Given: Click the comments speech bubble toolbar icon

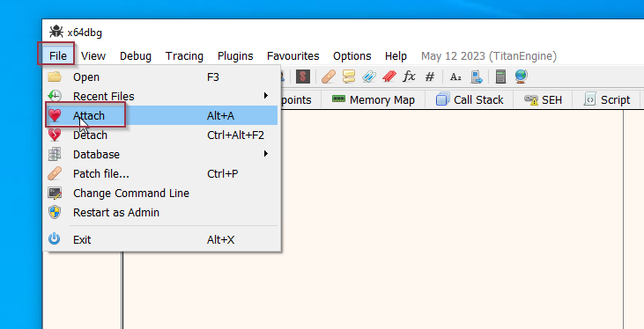Looking at the screenshot, I should click(349, 77).
